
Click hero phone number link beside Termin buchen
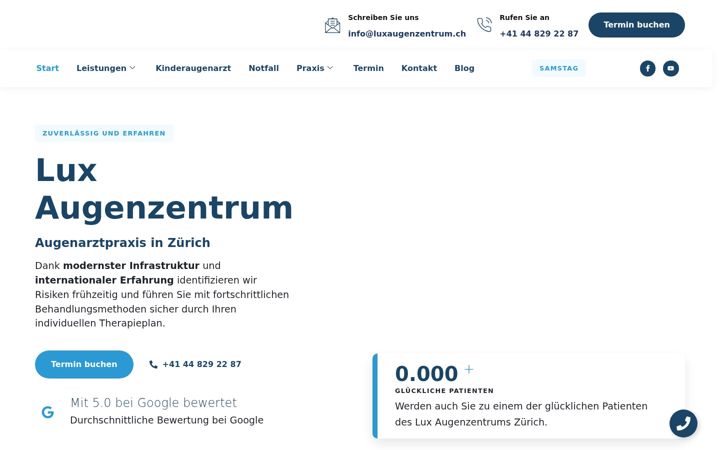pos(202,364)
